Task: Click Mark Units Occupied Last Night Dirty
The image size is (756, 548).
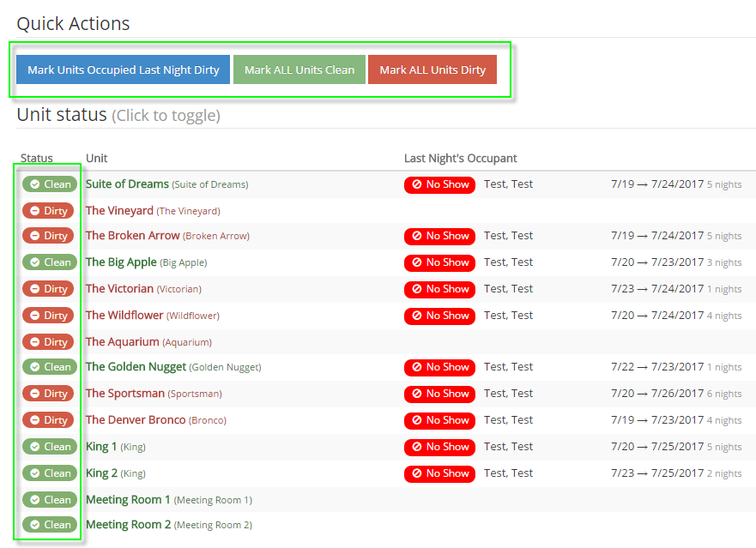Action: 124,69
